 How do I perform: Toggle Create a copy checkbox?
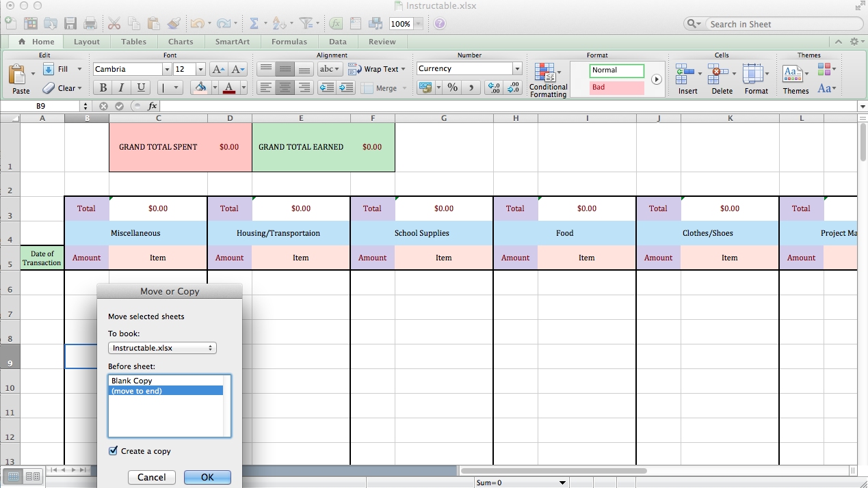pyautogui.click(x=113, y=451)
